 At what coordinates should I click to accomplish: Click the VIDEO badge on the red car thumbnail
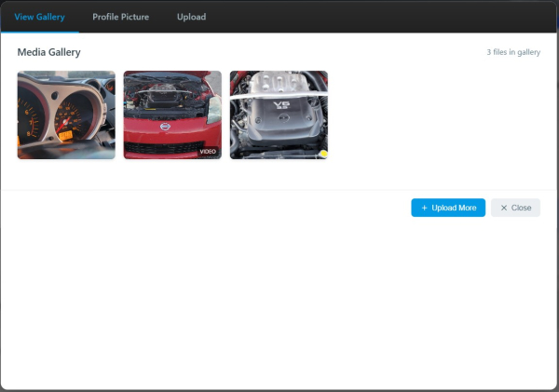click(x=208, y=152)
